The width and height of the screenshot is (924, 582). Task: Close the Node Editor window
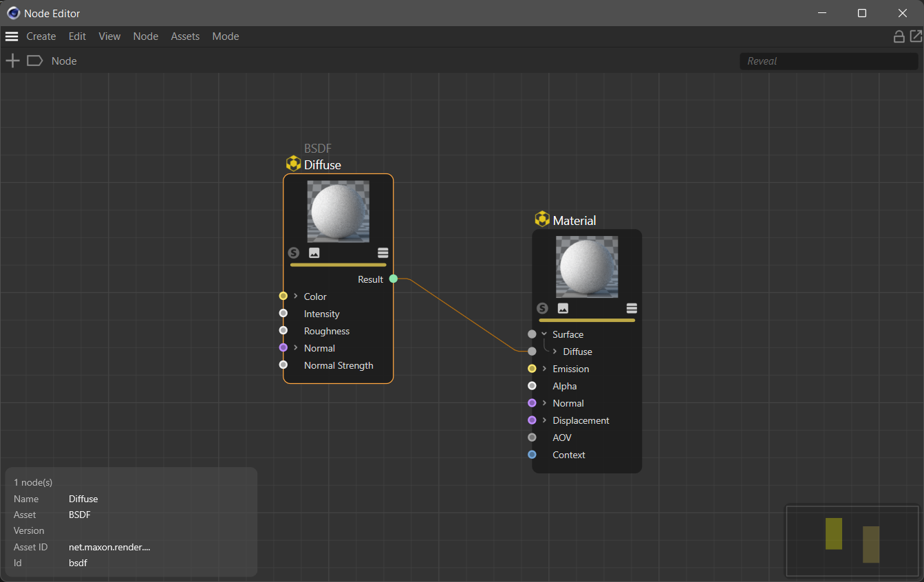click(903, 13)
